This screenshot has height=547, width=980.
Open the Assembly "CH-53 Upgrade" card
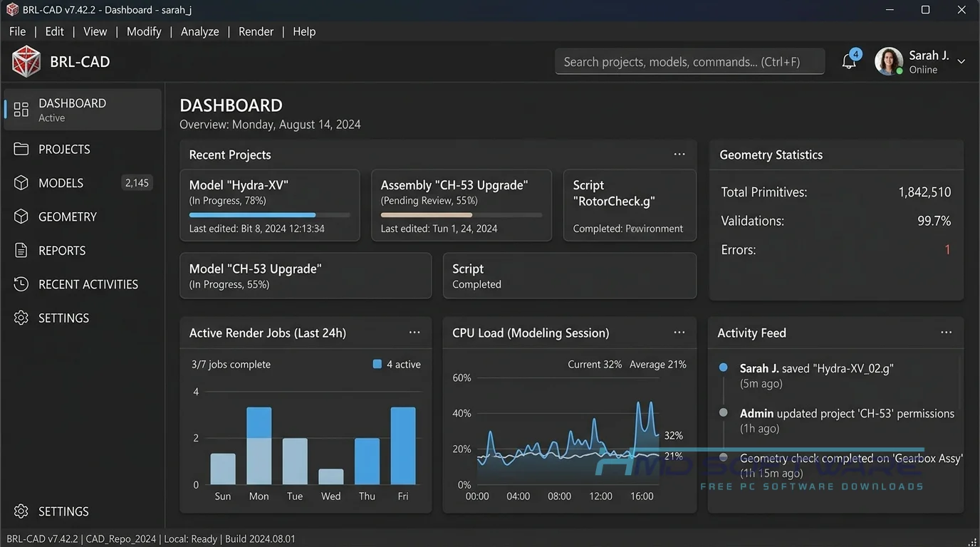pos(462,205)
